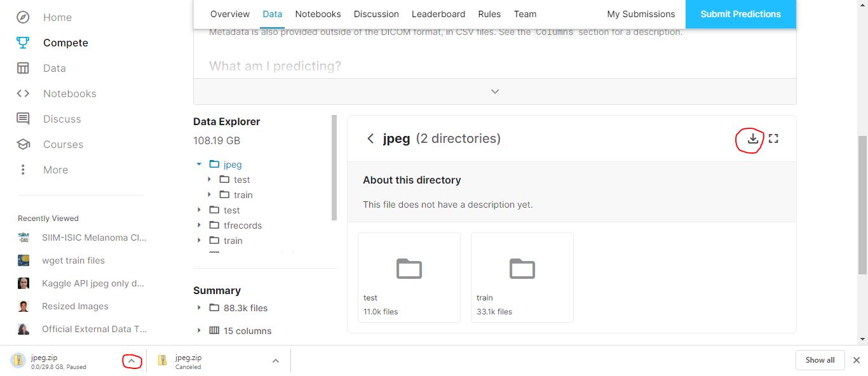The image size is (868, 376).
Task: Click the Submit Predictions button
Action: 741,14
